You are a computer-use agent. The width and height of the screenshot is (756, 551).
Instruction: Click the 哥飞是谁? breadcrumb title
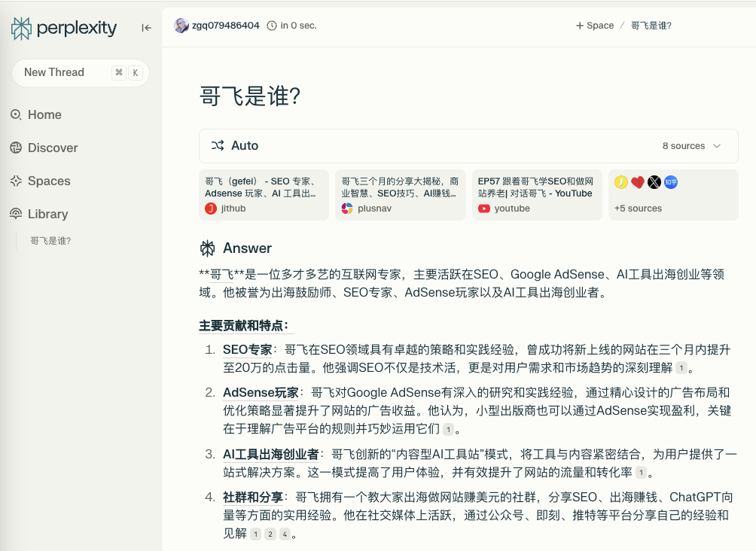[651, 26]
